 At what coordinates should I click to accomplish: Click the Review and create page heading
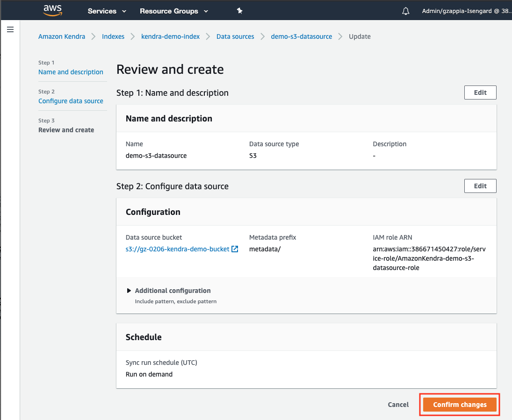[x=170, y=70]
